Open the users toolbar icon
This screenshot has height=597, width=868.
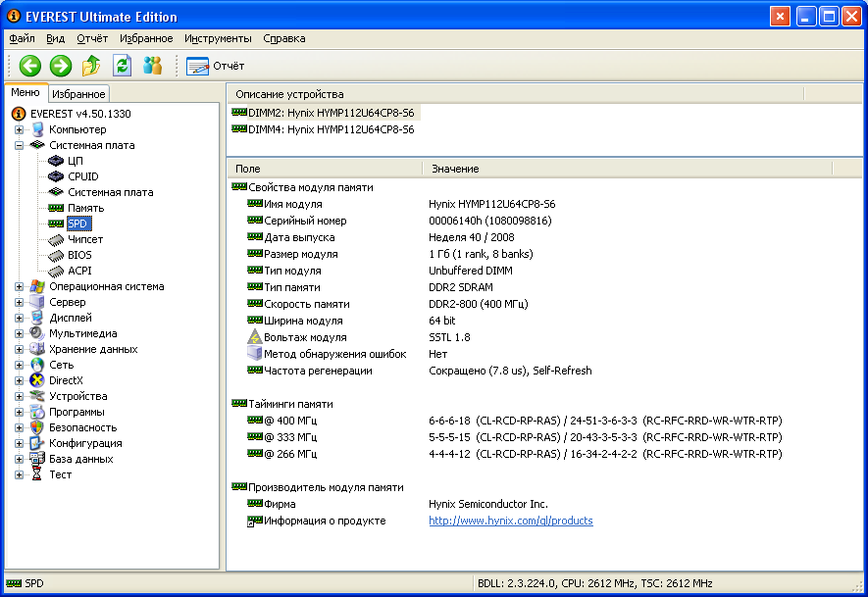click(x=152, y=66)
